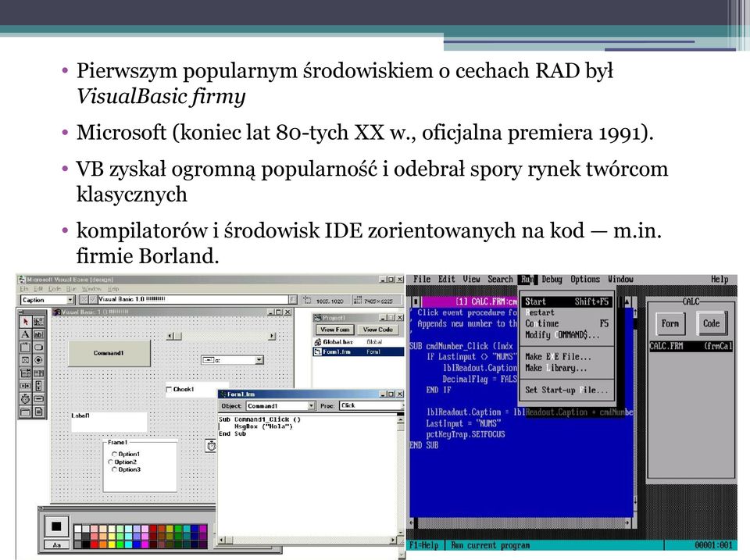The height and width of the screenshot is (560, 750).
Task: Pick the bright cyan swatch in color palette
Action: (129, 544)
